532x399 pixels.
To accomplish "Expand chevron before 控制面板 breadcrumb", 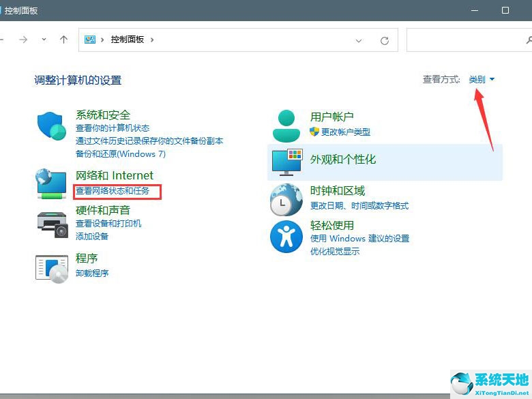I will [x=102, y=40].
